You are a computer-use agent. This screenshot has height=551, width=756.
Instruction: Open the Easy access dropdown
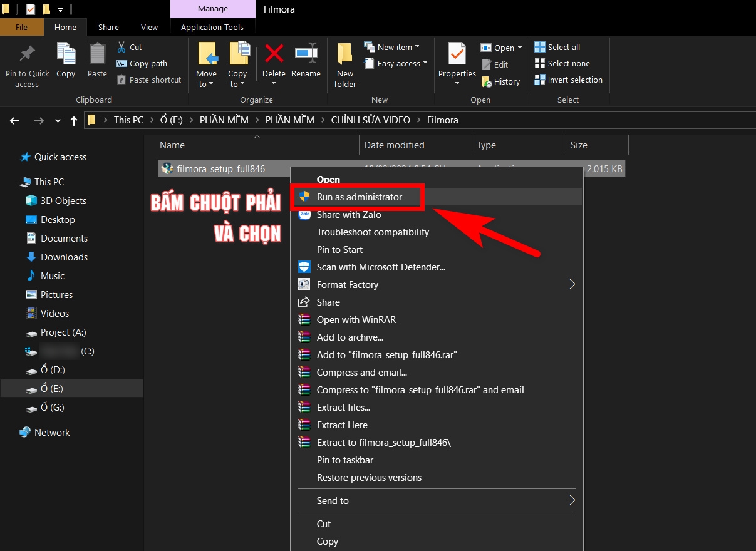click(x=395, y=63)
